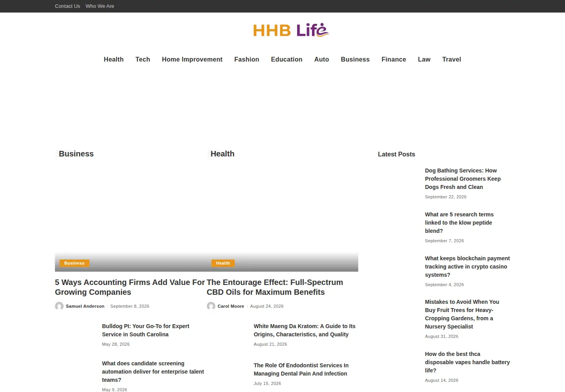Open blockchain payment tracking post
Screen dimensions: 565x392
coord(467,267)
